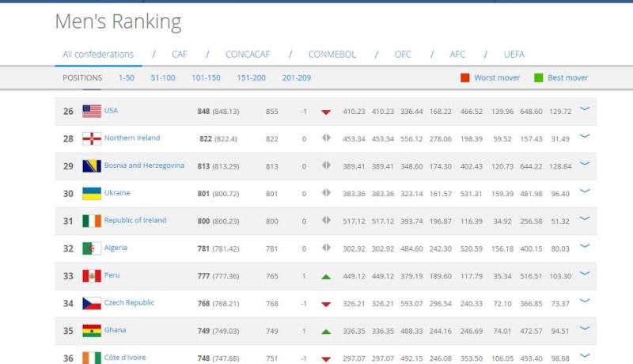
Task: Click the no-change arrows in Northern Ireland row
Action: [326, 138]
